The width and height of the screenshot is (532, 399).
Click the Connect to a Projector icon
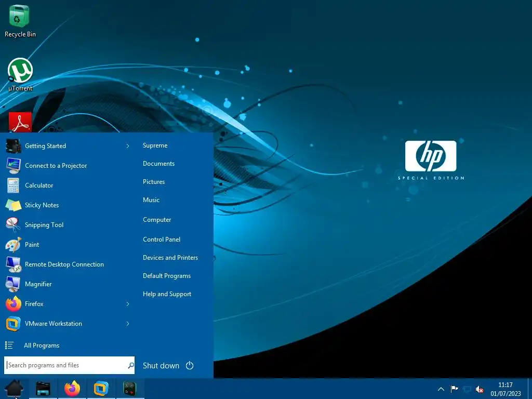click(13, 166)
